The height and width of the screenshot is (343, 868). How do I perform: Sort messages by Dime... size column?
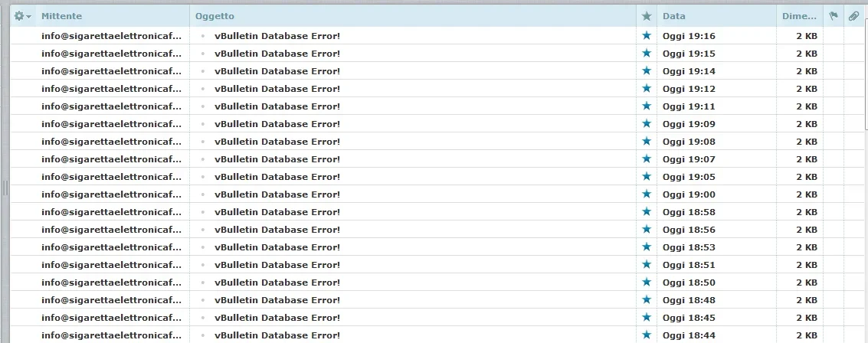pos(799,16)
